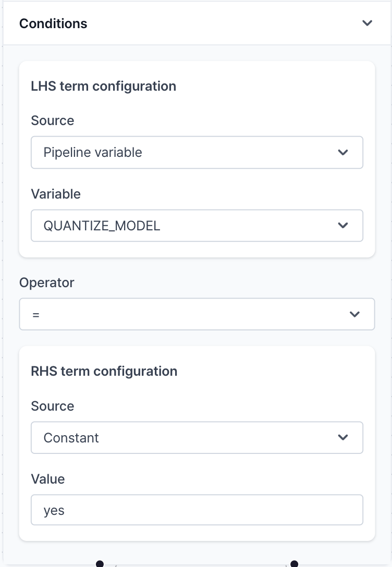Click the Variable field label
Image resolution: width=392 pixels, height=567 pixels.
tap(56, 194)
